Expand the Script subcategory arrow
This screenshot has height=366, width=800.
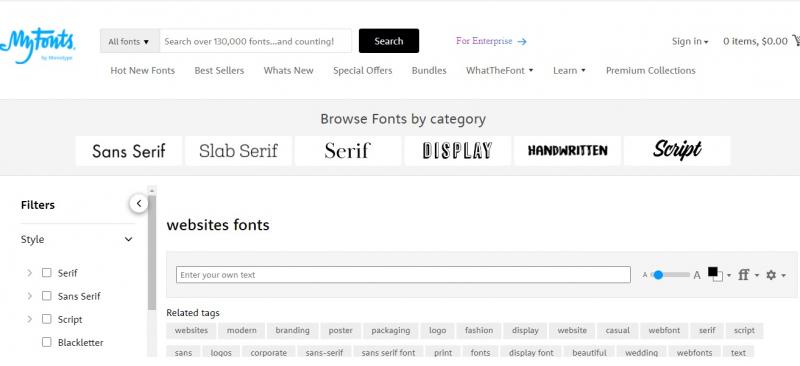[x=29, y=319]
